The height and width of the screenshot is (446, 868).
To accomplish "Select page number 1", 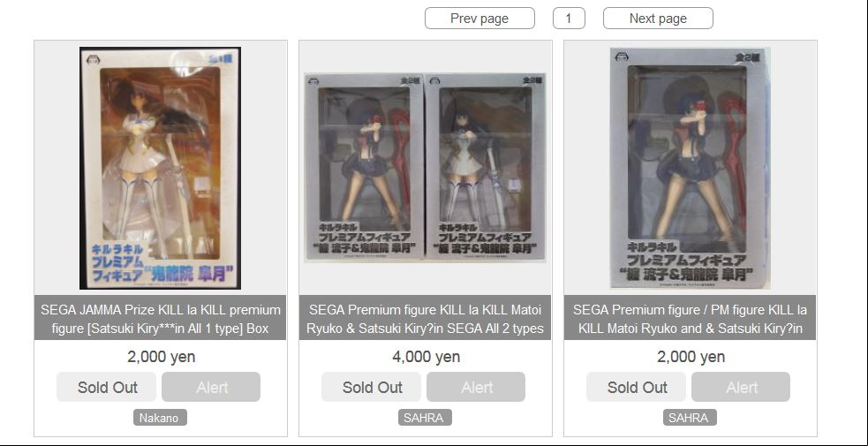I will pos(569,19).
